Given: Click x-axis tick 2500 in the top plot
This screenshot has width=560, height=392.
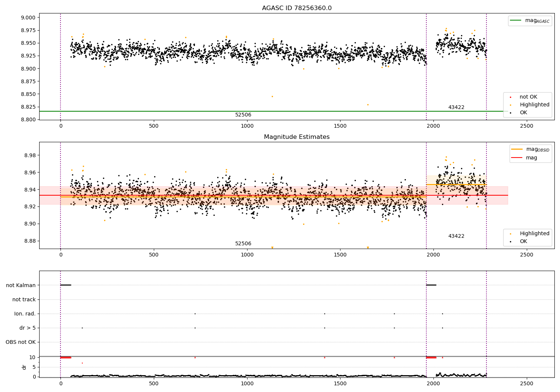Looking at the screenshot, I should [x=526, y=126].
